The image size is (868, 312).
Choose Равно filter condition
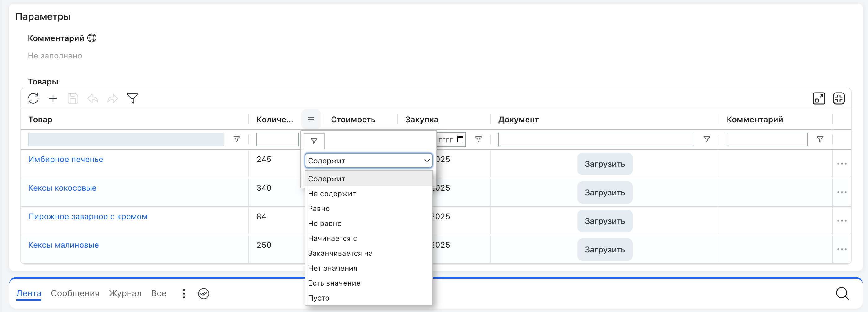[369, 208]
